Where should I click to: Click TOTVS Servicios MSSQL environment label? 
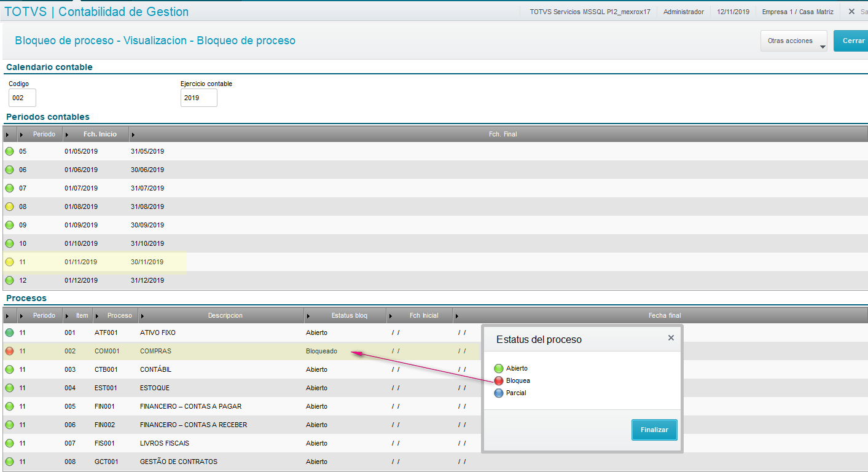click(x=590, y=12)
